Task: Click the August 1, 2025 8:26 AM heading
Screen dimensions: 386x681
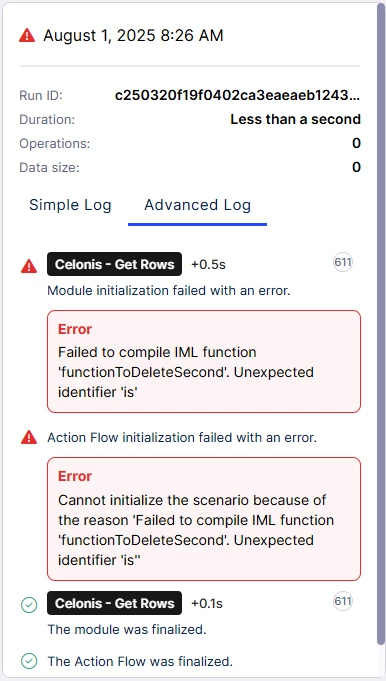Action: point(133,35)
